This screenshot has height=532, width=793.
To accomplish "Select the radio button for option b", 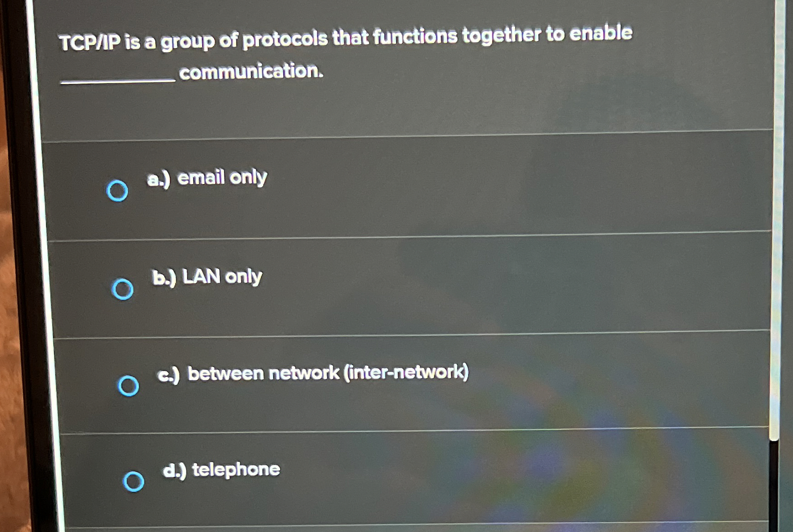I will (123, 288).
